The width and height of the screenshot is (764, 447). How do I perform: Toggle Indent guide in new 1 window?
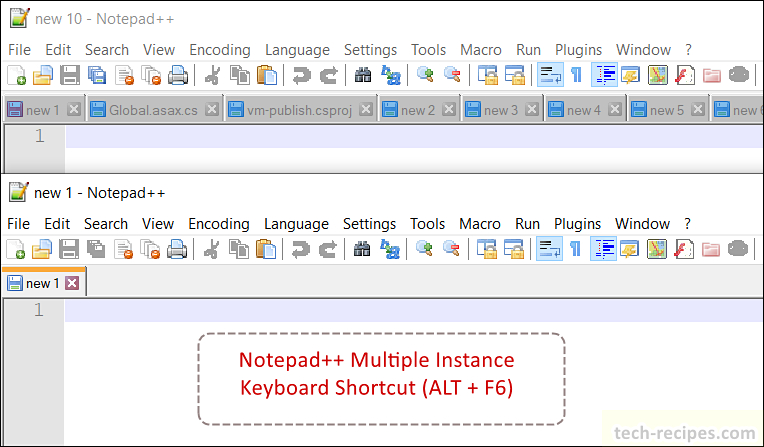coord(603,249)
